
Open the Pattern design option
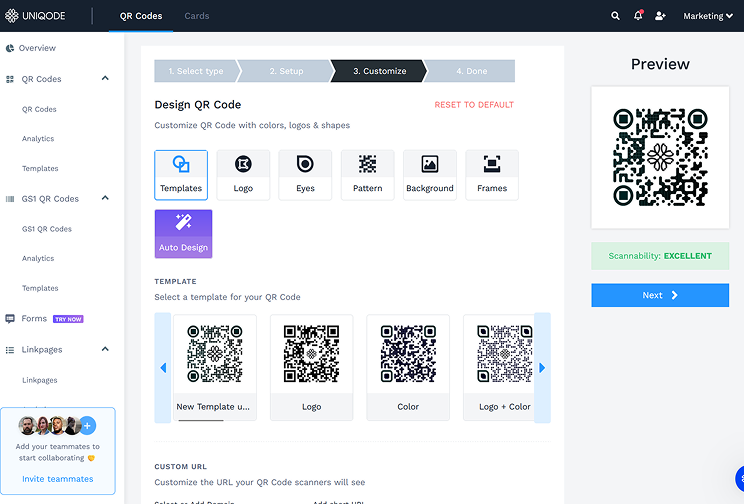tap(367, 175)
